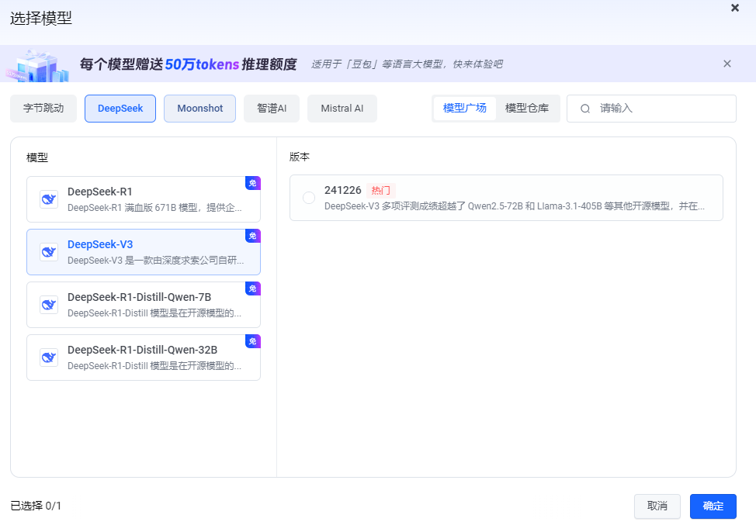Click the DeepSeek-R1 whale logo icon
Screen dimensions: 756x532
(49, 199)
